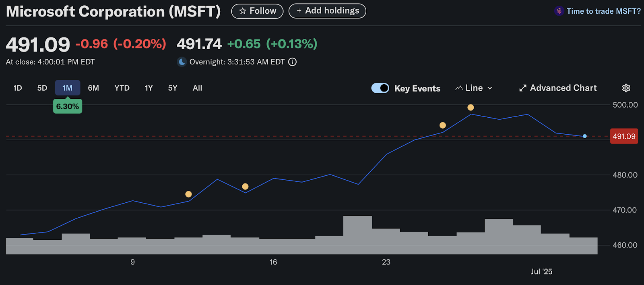
Task: Click the date label 16 on x-axis
Action: coord(273,262)
